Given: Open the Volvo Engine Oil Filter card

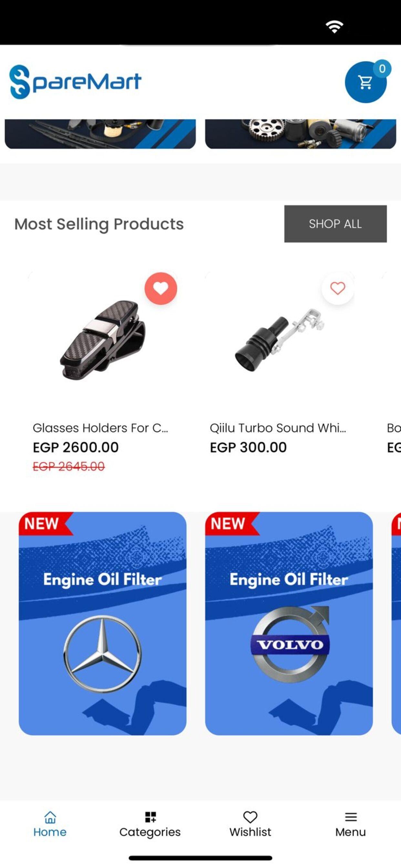Looking at the screenshot, I should [289, 624].
